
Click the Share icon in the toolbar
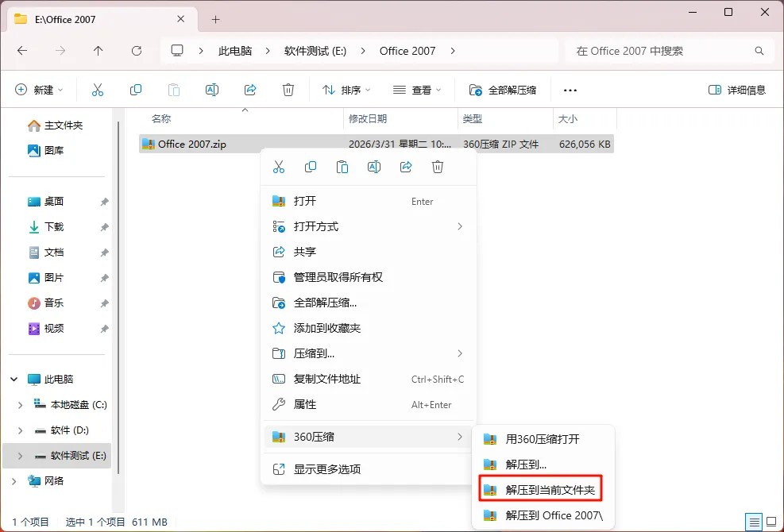[250, 90]
